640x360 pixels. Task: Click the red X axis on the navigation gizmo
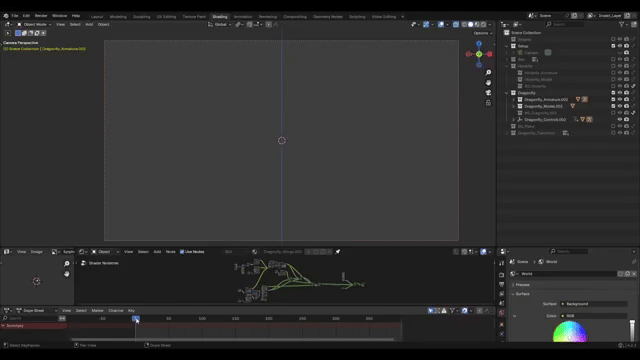pos(489,54)
